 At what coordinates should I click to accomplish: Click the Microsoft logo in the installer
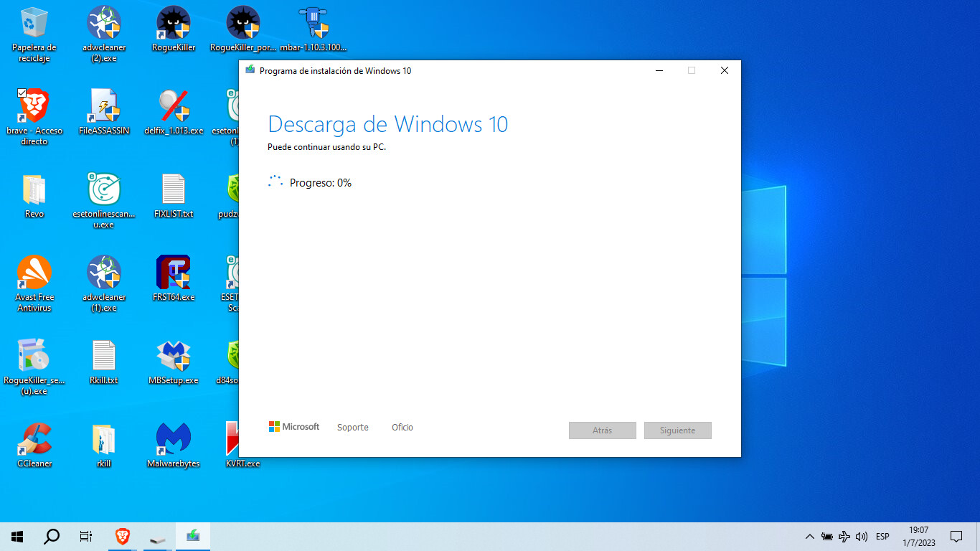click(x=294, y=427)
